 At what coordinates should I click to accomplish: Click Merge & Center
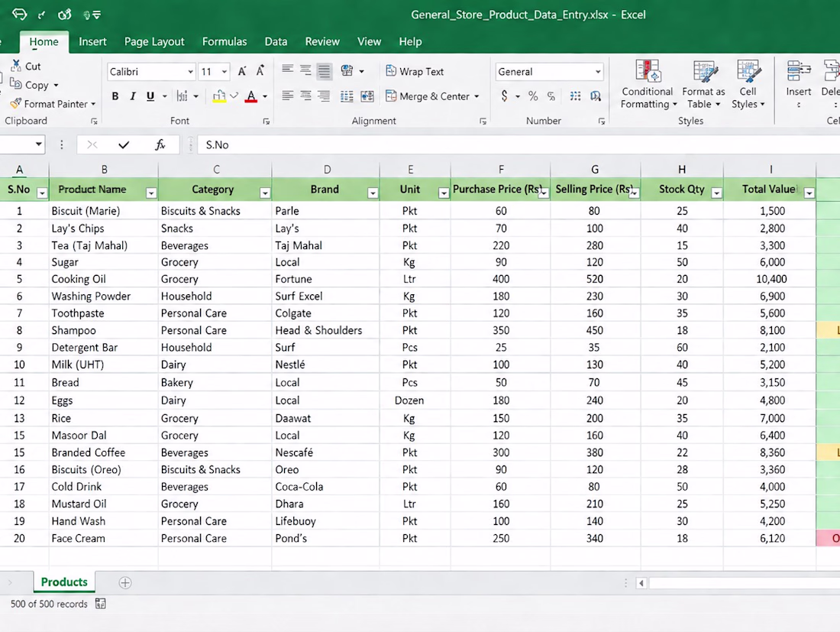(431, 96)
